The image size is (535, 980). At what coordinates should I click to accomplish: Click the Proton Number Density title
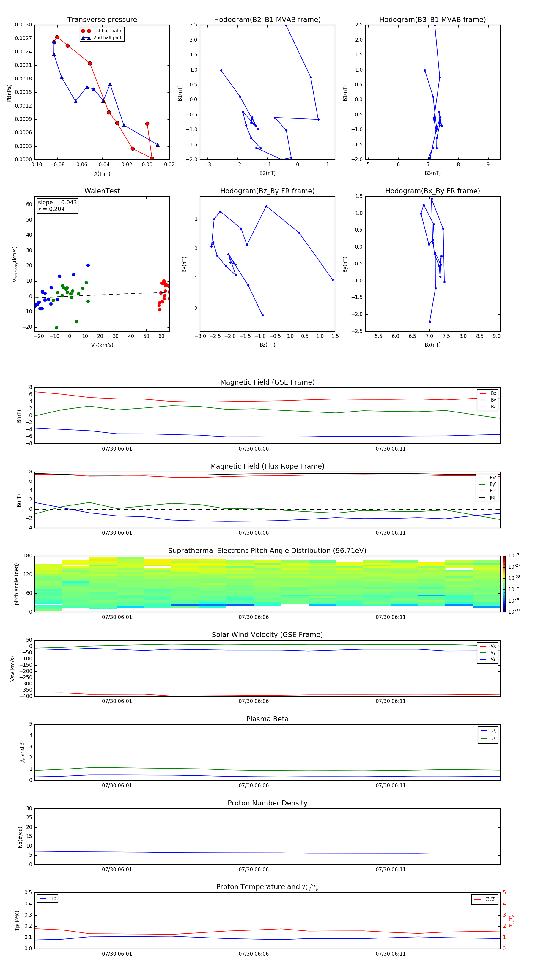(267, 803)
